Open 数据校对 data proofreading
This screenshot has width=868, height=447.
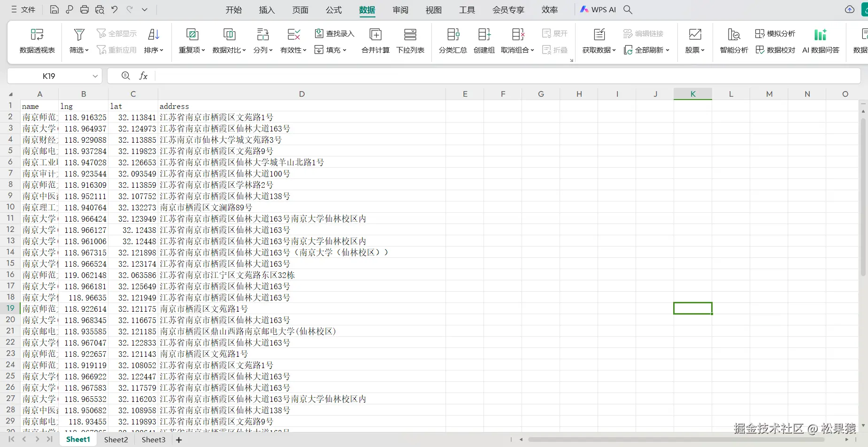click(775, 50)
